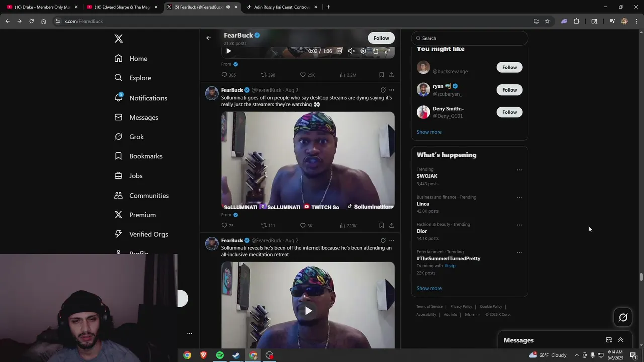Image resolution: width=644 pixels, height=362 pixels.
Task: Follow ryan @scubaryan_
Action: coord(509,90)
